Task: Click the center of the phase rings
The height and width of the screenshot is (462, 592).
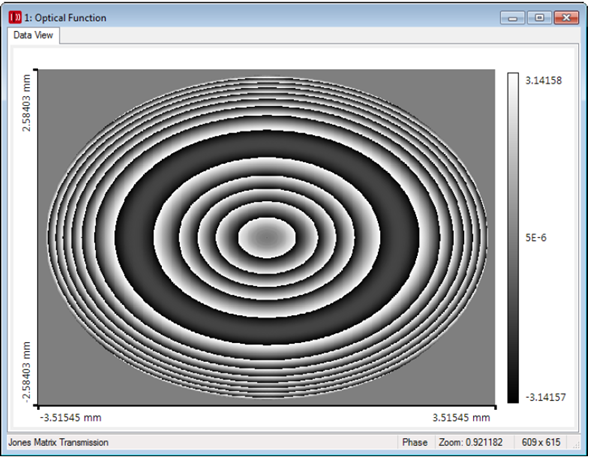Action: (267, 237)
